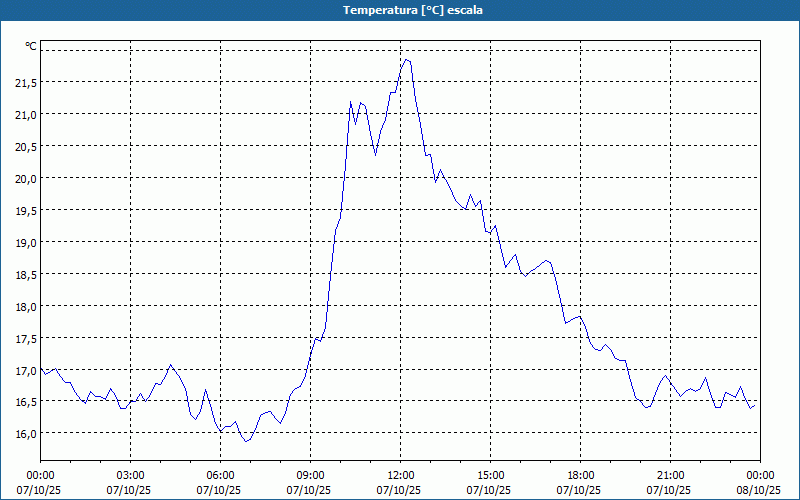Viewport: 800px width, 500px height.
Task: Pick the 18,0 y-axis tick label
Action: click(25, 306)
